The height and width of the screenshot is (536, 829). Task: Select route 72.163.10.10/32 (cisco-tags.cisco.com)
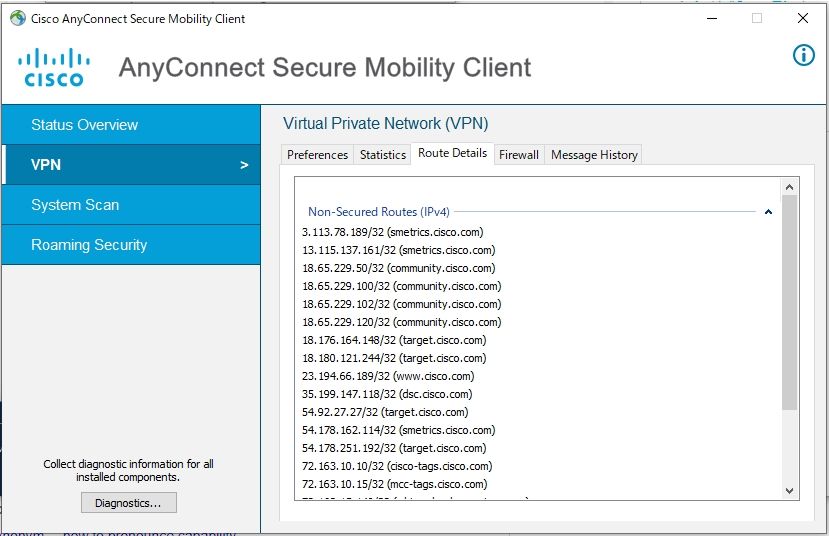tap(397, 466)
